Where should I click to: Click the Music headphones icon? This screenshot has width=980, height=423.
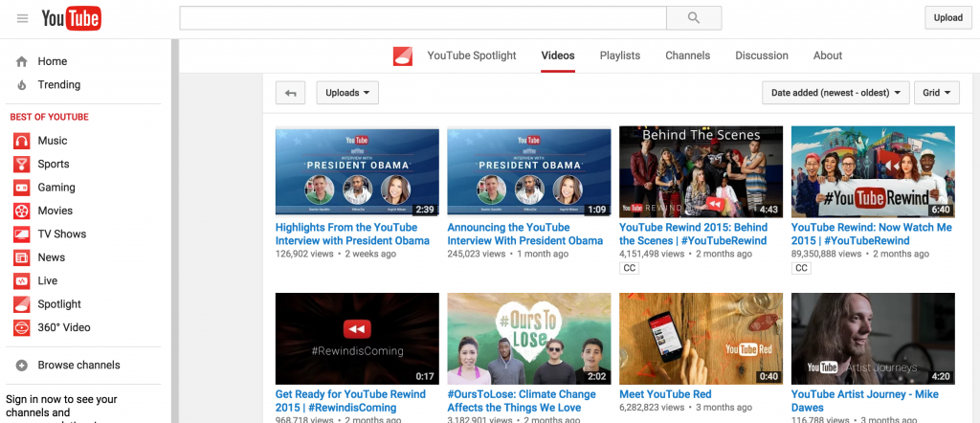point(22,141)
